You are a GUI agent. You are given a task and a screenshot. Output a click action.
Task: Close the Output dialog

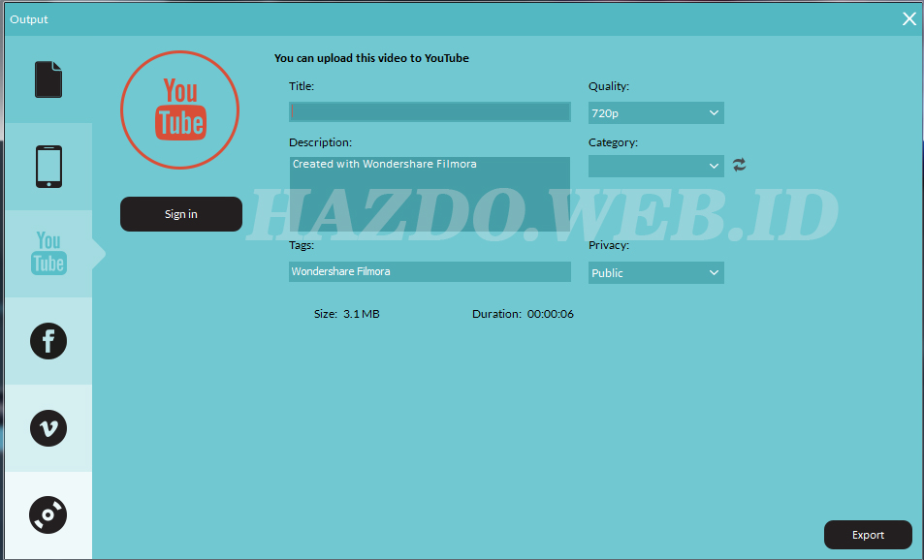point(908,18)
